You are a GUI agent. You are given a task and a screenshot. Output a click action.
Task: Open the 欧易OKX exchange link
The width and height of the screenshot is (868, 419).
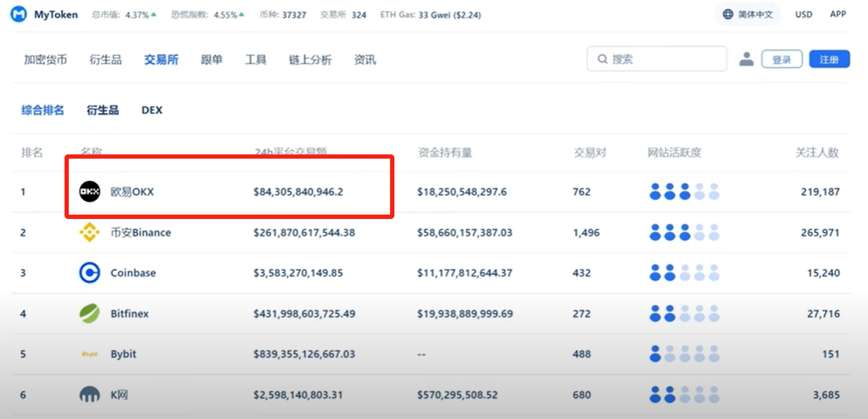pos(132,192)
